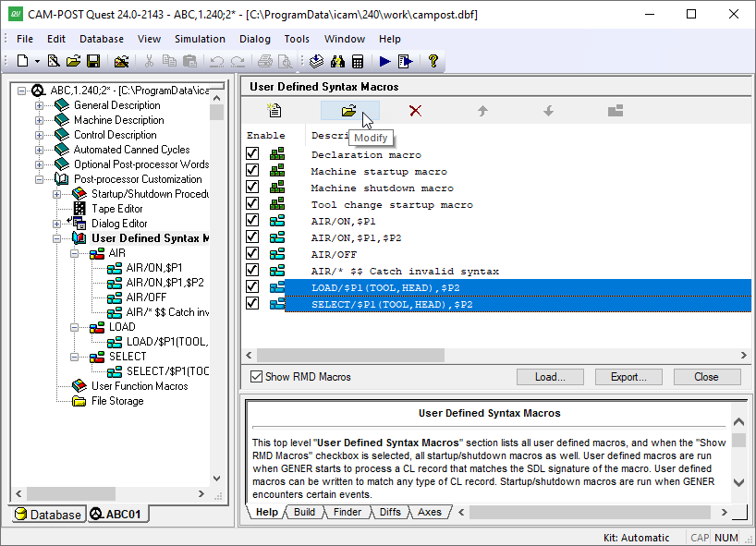Click the Close button in macros panel
Screen dimensions: 756x546
point(707,377)
